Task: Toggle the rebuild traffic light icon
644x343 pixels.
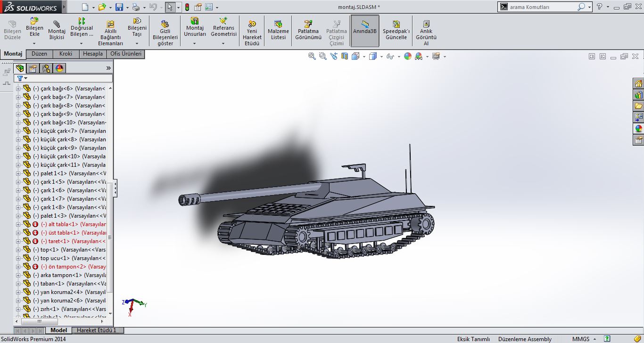Action: (x=187, y=7)
